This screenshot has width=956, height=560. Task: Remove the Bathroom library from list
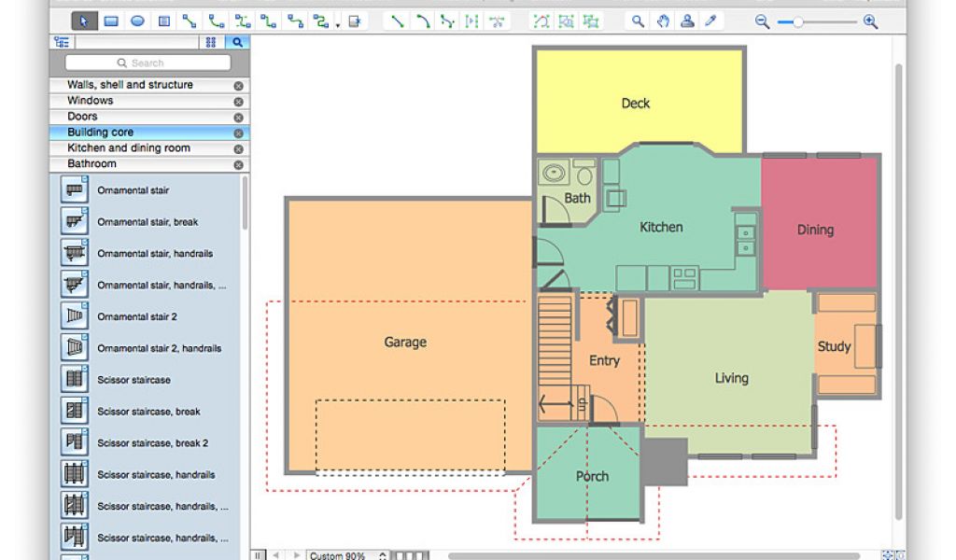238,165
